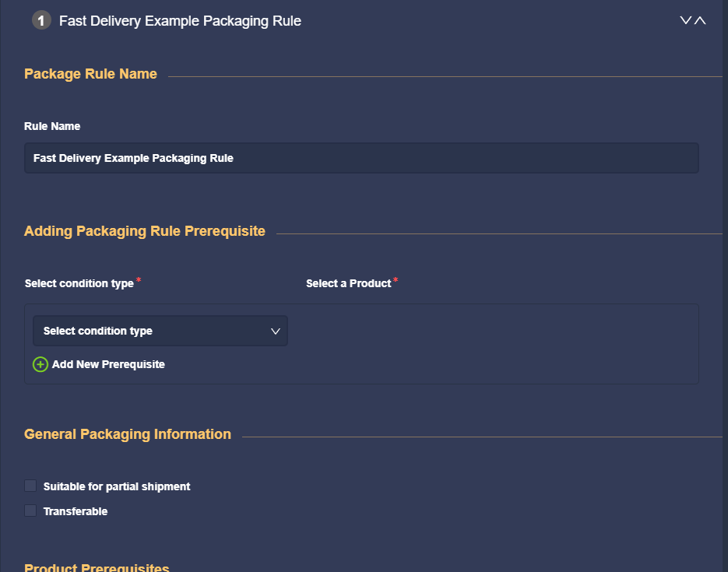728x572 pixels.
Task: Select the Package Rule Name section heading
Action: 90,74
